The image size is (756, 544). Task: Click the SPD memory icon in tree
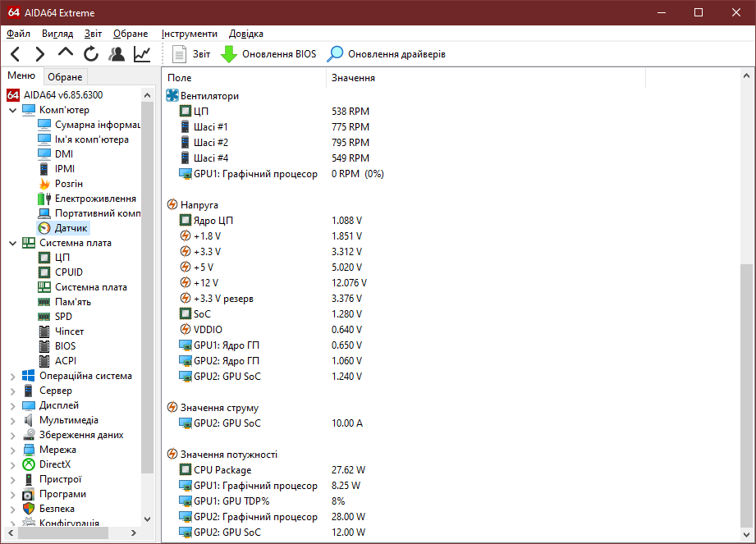click(x=44, y=317)
